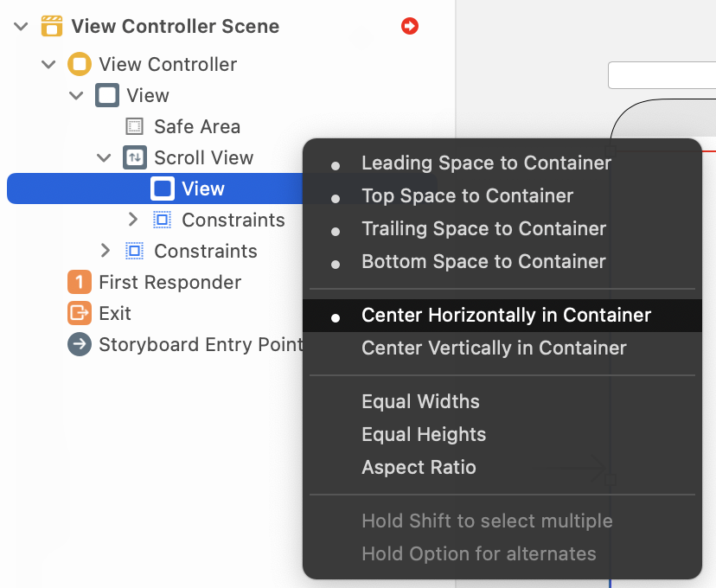Select the Storyboard Entry Point arrow icon

(80, 344)
